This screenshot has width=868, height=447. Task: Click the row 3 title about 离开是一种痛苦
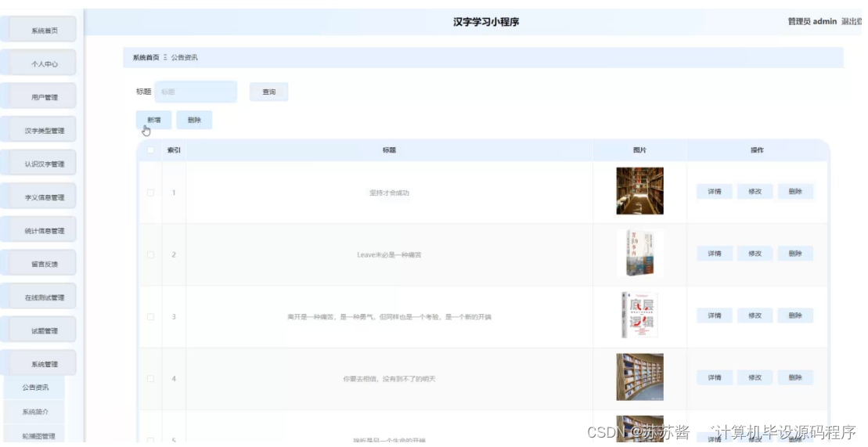point(389,317)
